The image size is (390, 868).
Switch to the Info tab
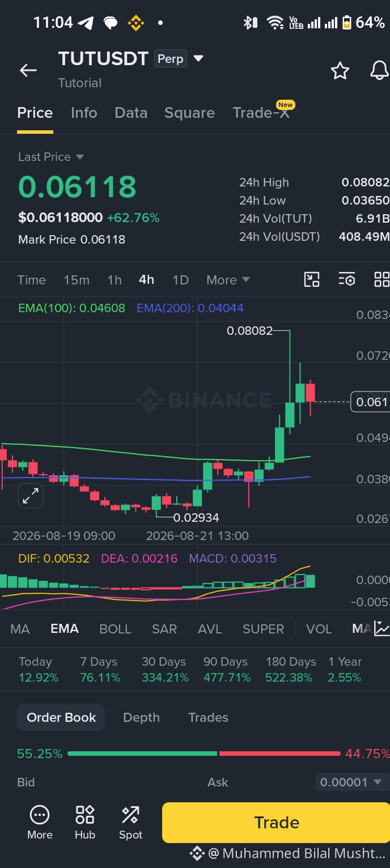coord(84,113)
